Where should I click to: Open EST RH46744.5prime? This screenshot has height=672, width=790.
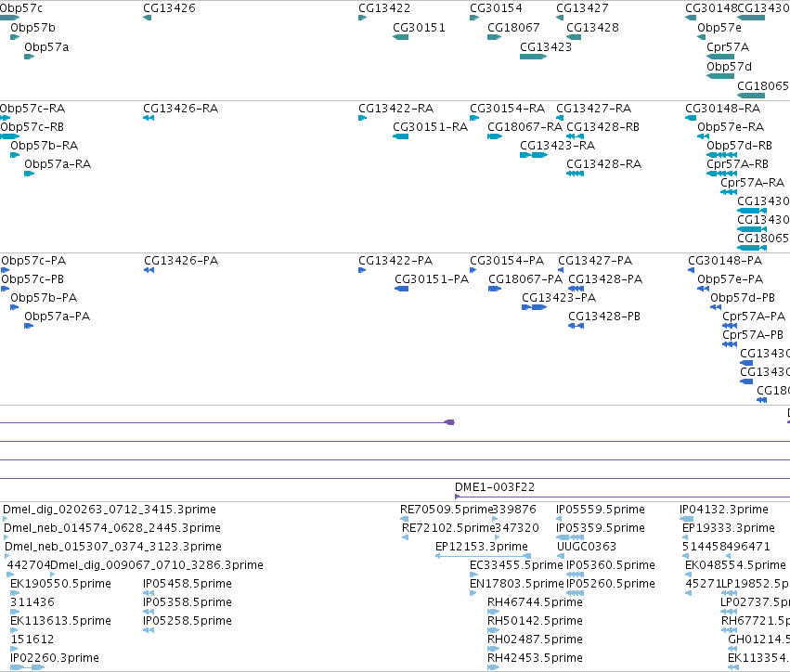coord(535,602)
